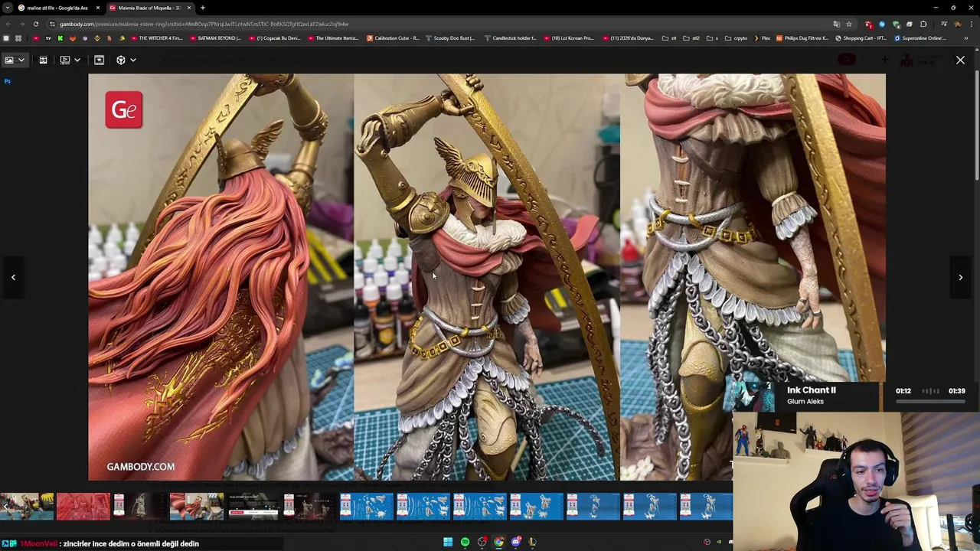
Task: Open the 'stl2' bookmarks folder
Action: tap(691, 38)
